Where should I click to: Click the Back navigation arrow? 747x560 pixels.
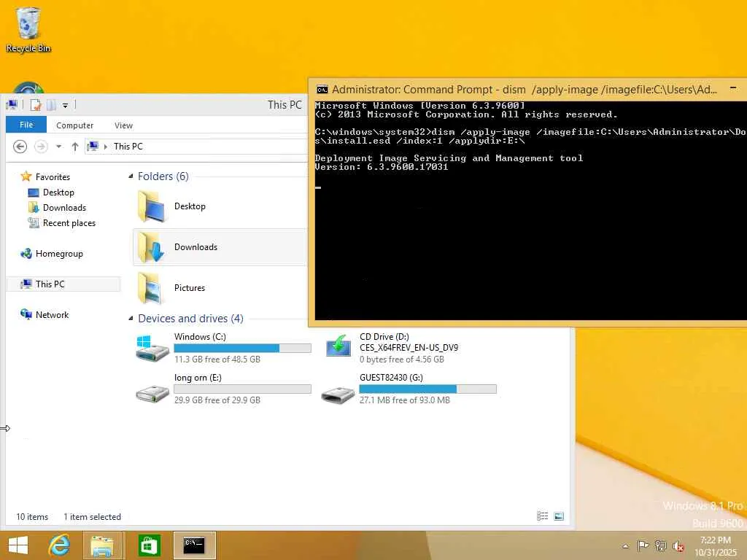coord(20,146)
